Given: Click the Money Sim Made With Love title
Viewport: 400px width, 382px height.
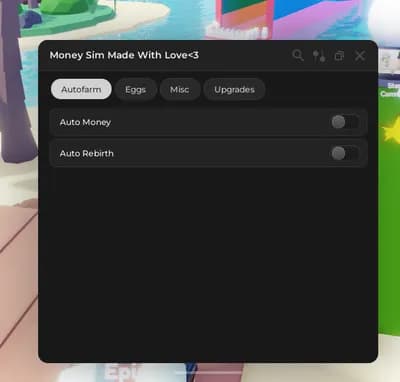Looking at the screenshot, I should [124, 55].
